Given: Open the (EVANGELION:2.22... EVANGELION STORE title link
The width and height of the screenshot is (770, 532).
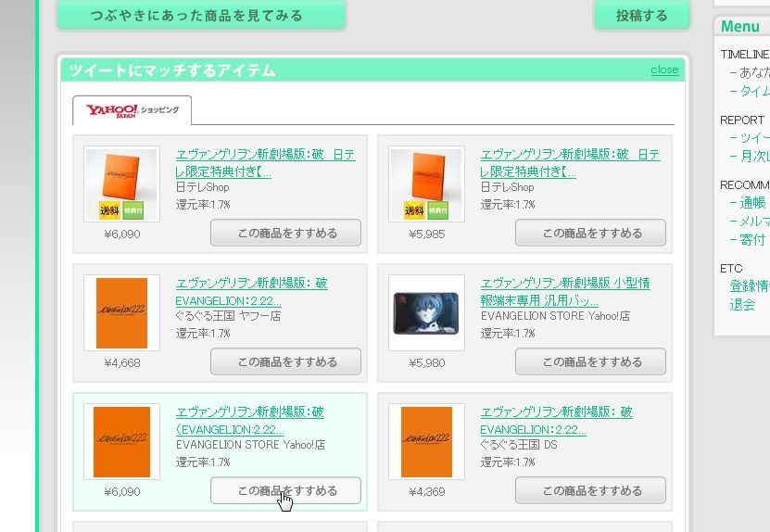Looking at the screenshot, I should point(250,421).
